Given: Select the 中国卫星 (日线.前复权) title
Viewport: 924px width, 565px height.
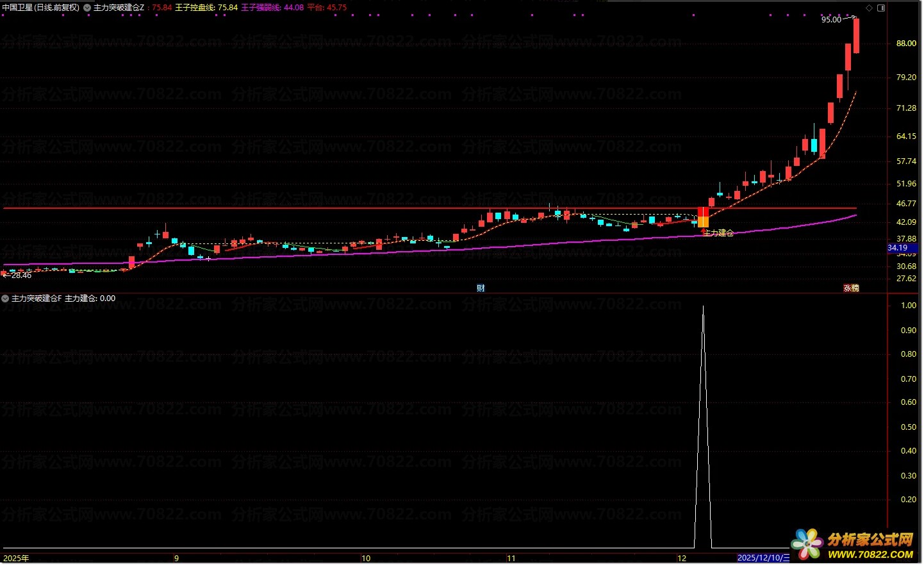Looking at the screenshot, I should (x=41, y=8).
